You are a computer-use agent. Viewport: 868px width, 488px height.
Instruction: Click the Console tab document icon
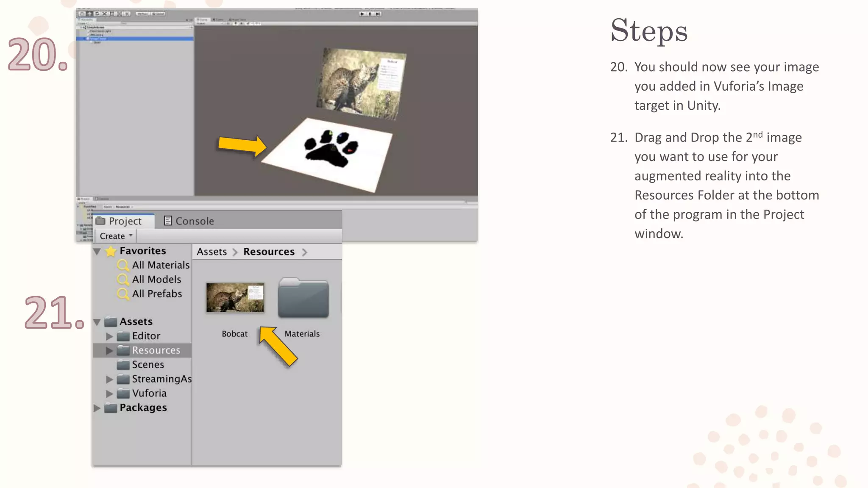click(168, 221)
